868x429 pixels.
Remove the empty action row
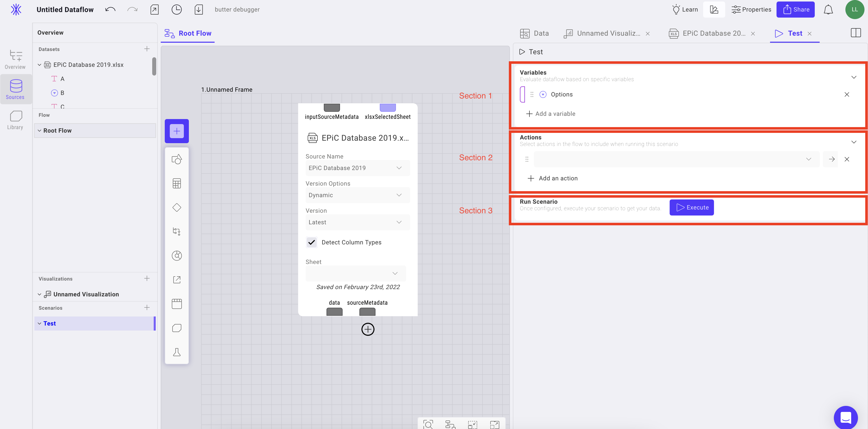pos(847,159)
